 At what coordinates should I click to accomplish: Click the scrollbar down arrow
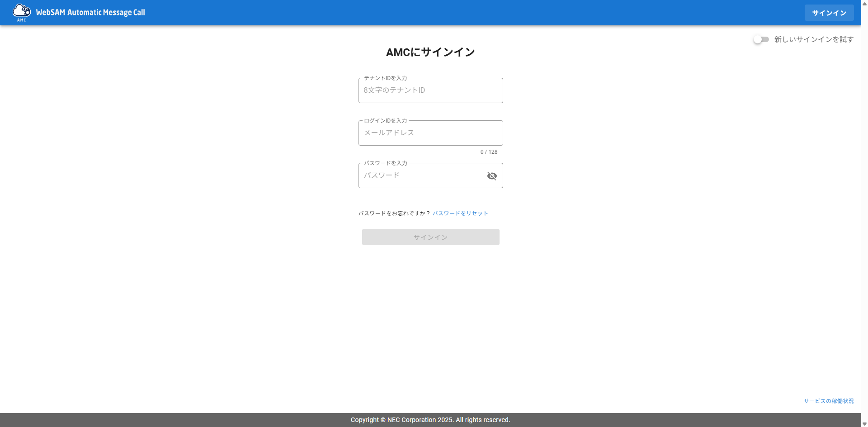click(864, 424)
